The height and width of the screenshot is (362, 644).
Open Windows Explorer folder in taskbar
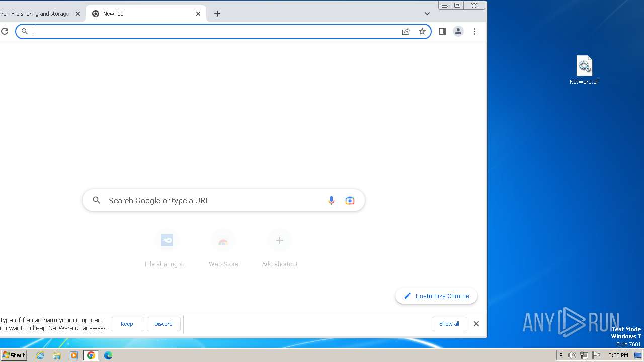[x=57, y=355]
